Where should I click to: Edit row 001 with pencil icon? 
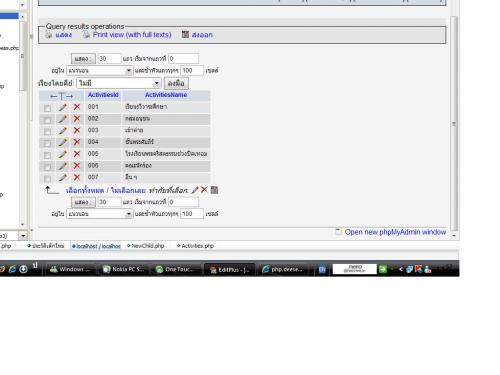63,107
